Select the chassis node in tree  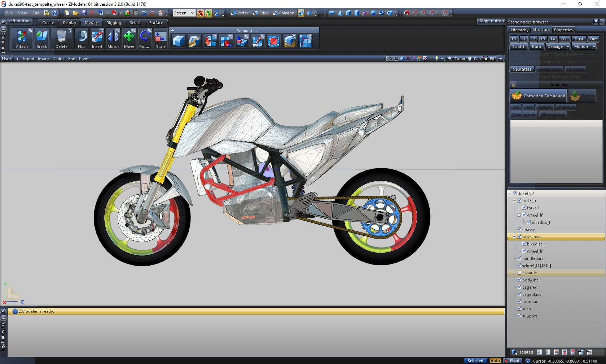tap(529, 230)
